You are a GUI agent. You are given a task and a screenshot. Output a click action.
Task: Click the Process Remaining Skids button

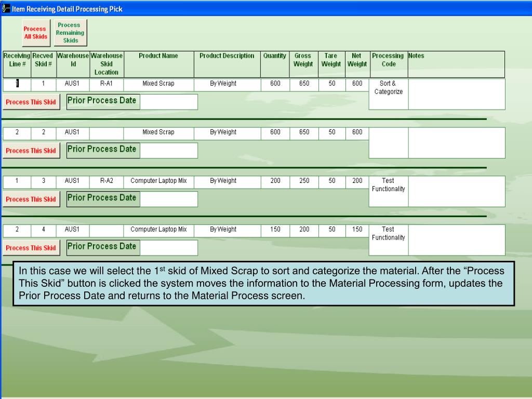point(70,33)
